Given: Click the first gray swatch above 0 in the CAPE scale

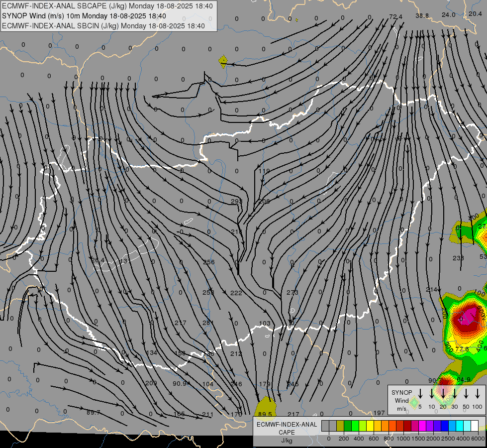Looking at the screenshot, I should [325, 426].
